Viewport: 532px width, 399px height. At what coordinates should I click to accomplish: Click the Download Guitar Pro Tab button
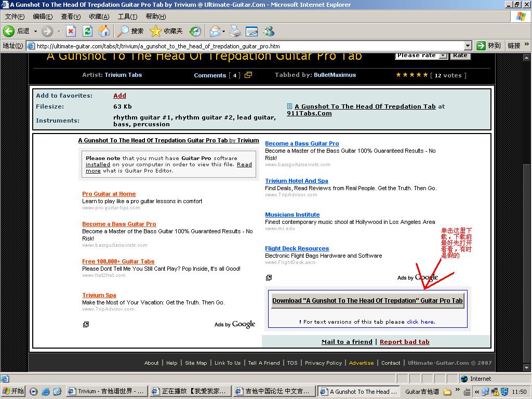[x=368, y=301]
